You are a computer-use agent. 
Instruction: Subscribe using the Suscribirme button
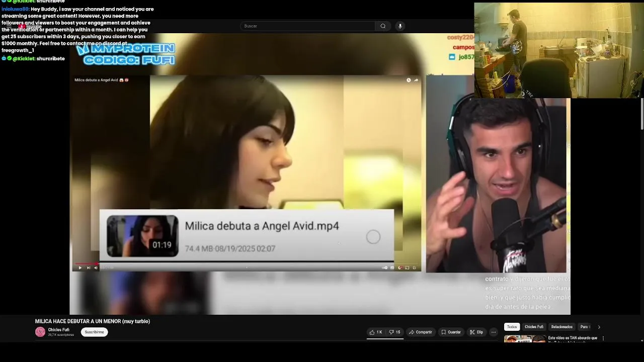pyautogui.click(x=94, y=332)
